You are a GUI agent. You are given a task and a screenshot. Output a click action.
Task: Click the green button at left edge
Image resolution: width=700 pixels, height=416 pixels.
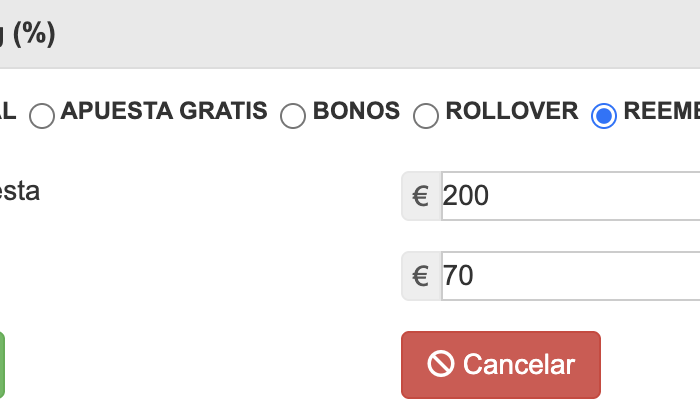2,365
